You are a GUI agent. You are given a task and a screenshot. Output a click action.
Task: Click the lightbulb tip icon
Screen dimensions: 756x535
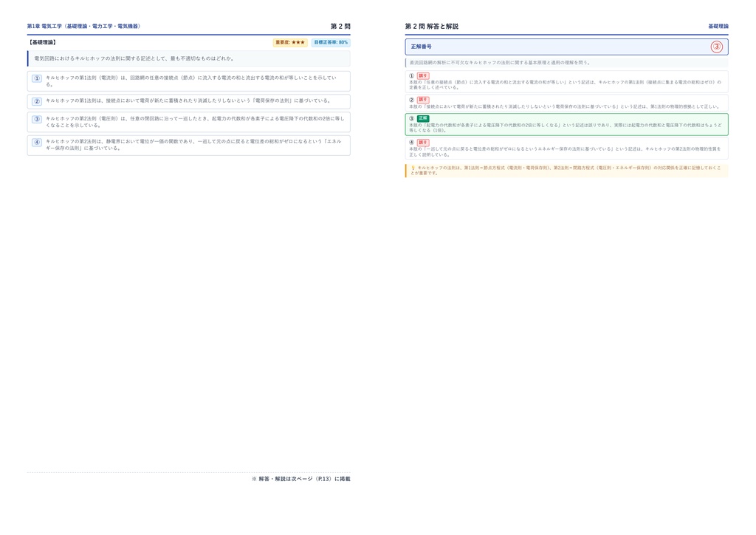click(x=413, y=168)
